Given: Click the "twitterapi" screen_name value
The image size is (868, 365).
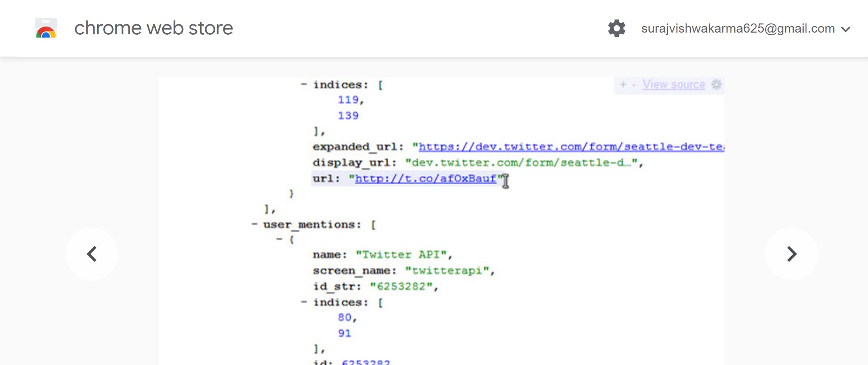Looking at the screenshot, I should (447, 271).
